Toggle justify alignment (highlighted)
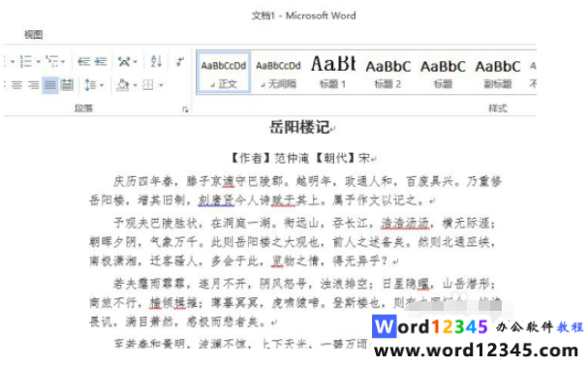The width and height of the screenshot is (588, 366). point(49,85)
